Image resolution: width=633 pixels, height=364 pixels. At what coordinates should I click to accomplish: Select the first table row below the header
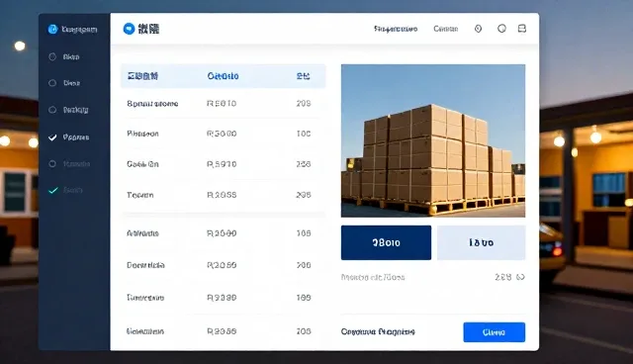point(224,104)
